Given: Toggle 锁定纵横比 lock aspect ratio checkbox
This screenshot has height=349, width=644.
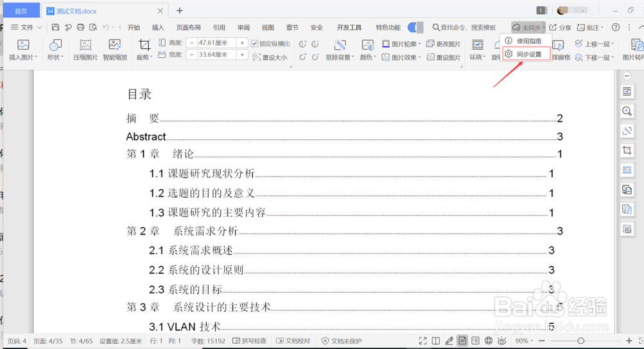Looking at the screenshot, I should 254,44.
